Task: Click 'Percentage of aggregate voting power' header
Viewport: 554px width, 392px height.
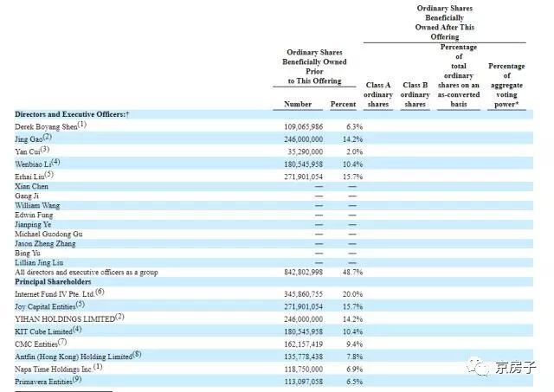Action: (x=506, y=85)
